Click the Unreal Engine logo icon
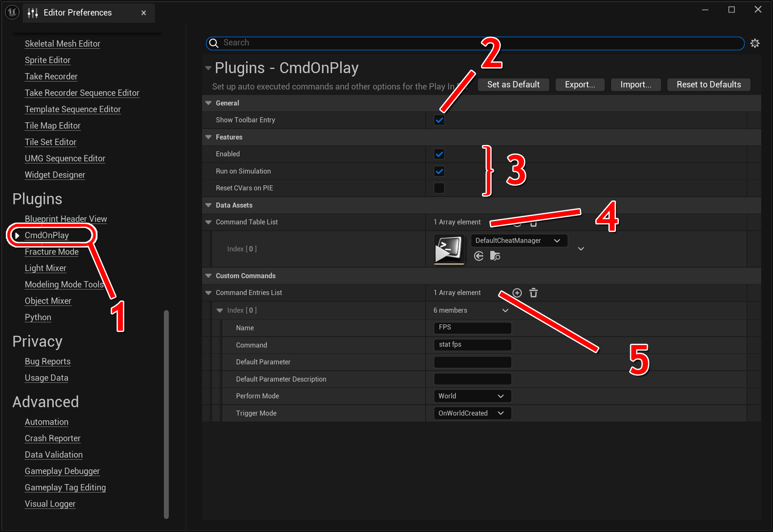 click(12, 12)
